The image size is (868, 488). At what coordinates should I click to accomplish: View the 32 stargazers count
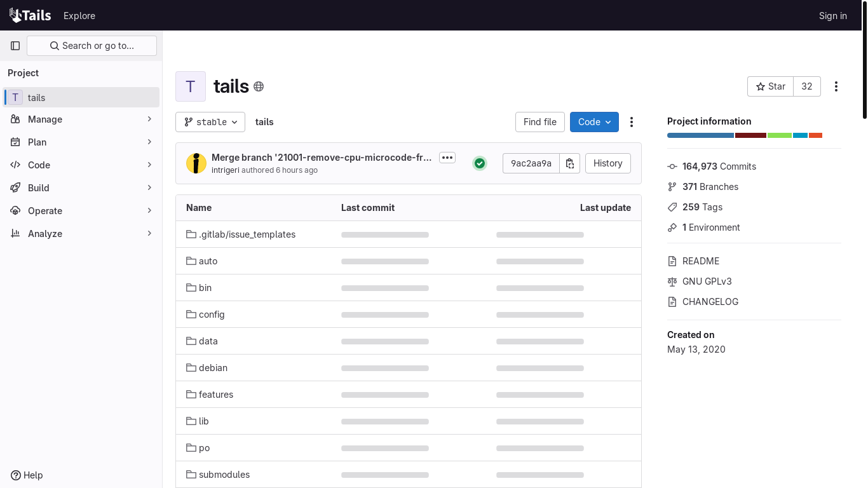coord(807,86)
